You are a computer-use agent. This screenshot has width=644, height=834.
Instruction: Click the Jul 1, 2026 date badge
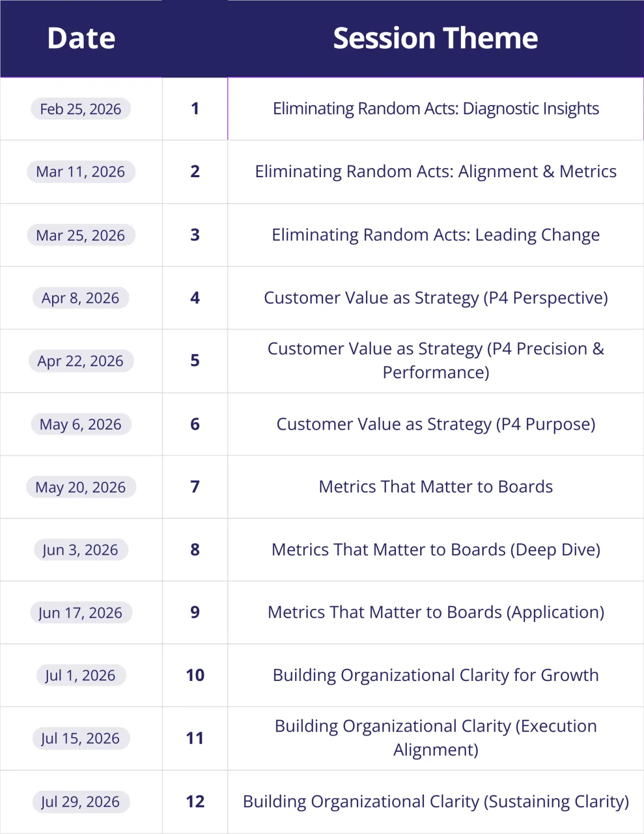pyautogui.click(x=80, y=676)
